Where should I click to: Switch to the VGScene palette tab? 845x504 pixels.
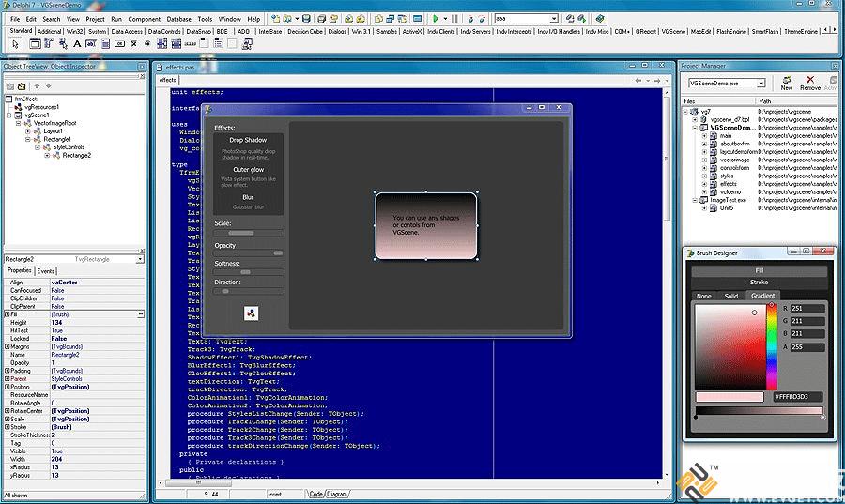[x=673, y=32]
